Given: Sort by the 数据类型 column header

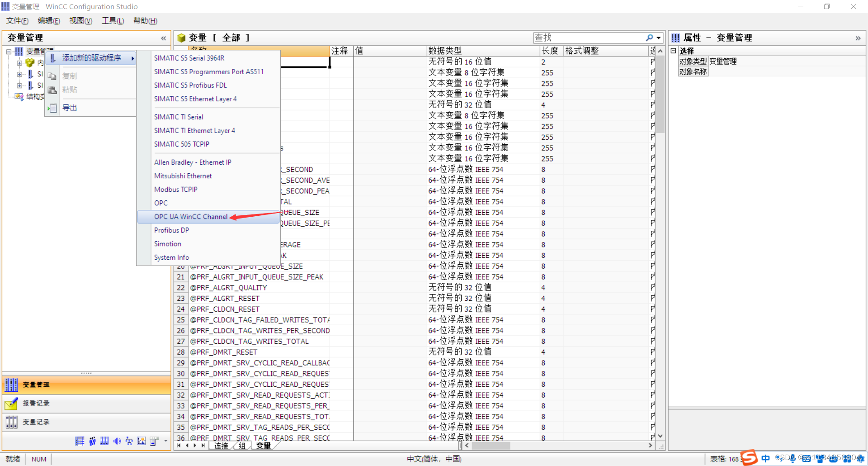Looking at the screenshot, I should [483, 51].
